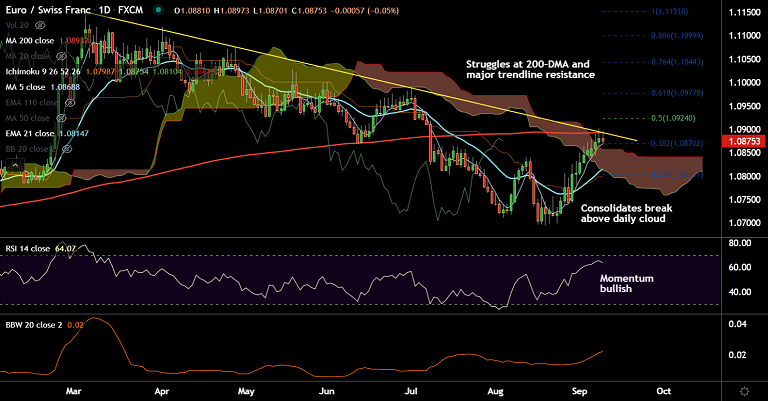Image resolution: width=768 pixels, height=401 pixels.
Task: Click the low value L1.08701 in header
Action: click(x=270, y=10)
